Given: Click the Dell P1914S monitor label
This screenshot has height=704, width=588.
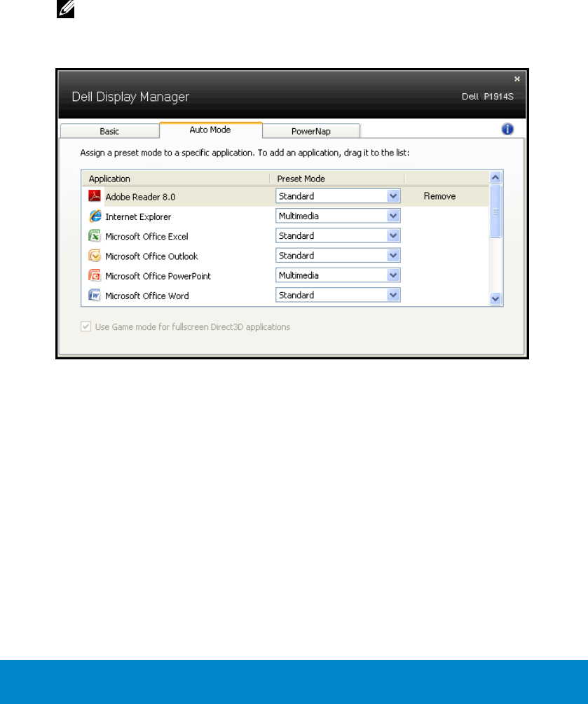Looking at the screenshot, I should pos(487,97).
